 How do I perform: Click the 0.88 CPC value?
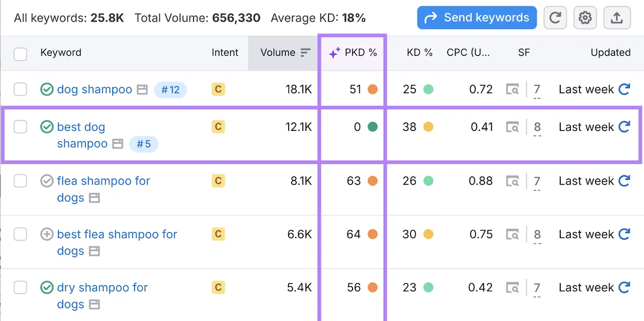click(480, 181)
